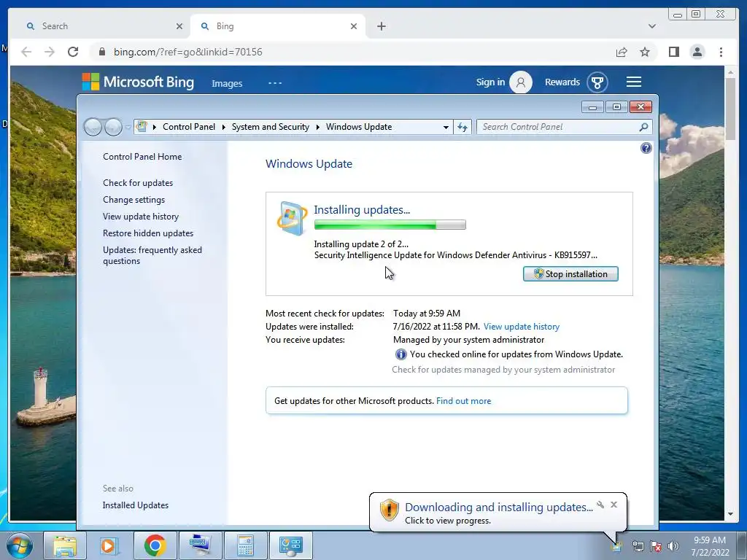This screenshot has width=747, height=560.
Task: Click the wrench options icon in notification balloon
Action: (600, 505)
